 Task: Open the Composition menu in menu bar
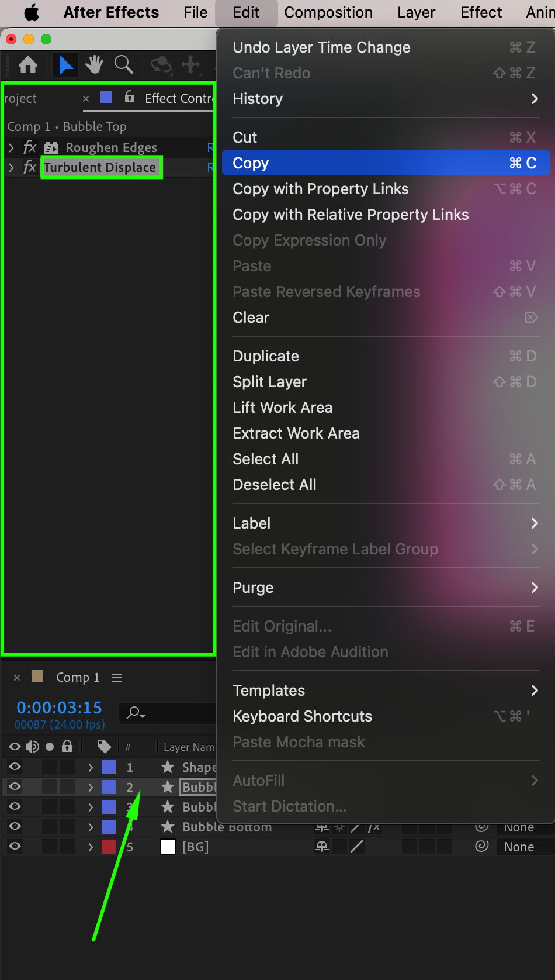pyautogui.click(x=328, y=12)
